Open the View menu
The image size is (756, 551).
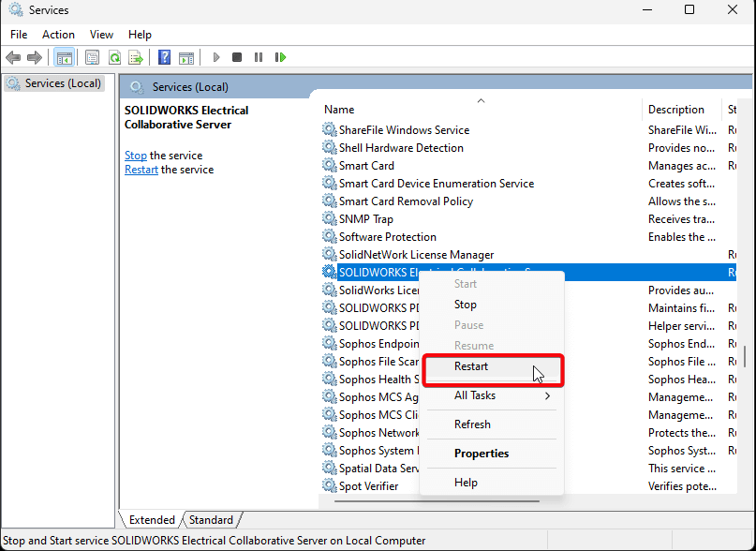point(101,35)
